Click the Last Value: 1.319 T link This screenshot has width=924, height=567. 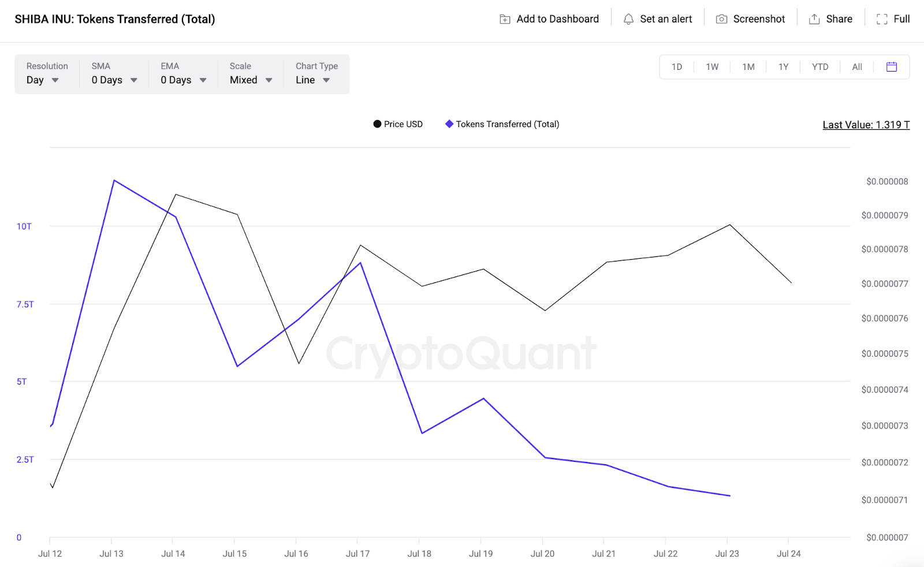click(x=866, y=125)
